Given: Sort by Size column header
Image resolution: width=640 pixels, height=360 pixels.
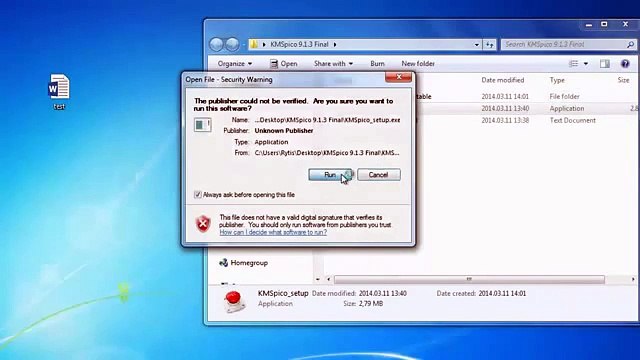Looking at the screenshot, I should 623,80.
